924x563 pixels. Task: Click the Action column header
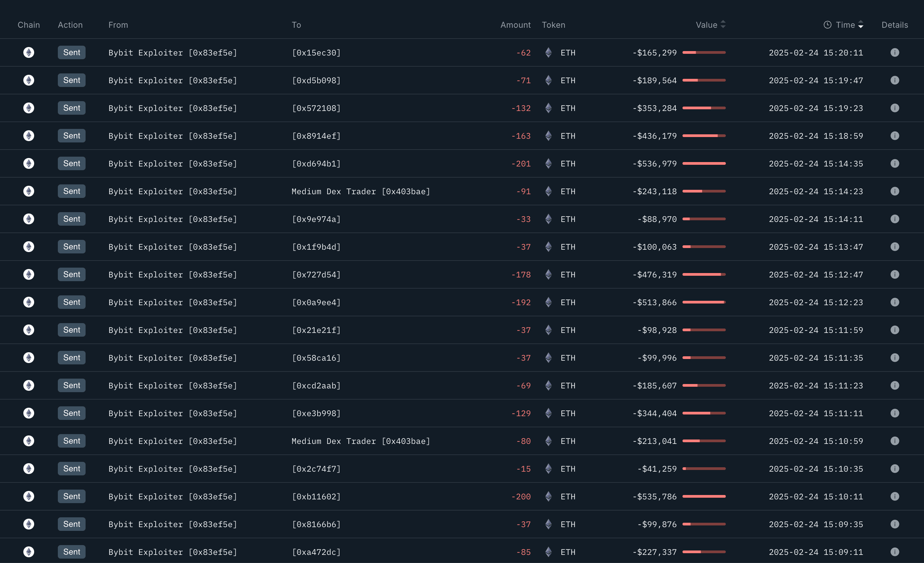click(x=70, y=25)
